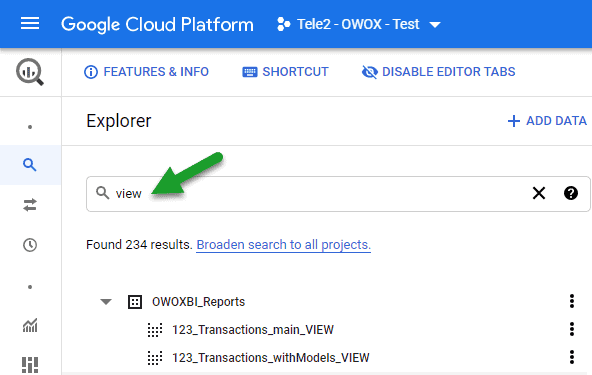Open the monitoring chart icon in sidebar
Screen dimensions: 592x375
[x=30, y=325]
